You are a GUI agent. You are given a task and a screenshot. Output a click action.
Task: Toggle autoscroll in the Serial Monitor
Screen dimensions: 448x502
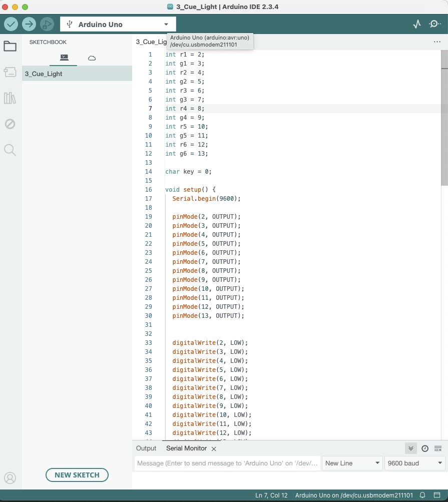[410, 448]
